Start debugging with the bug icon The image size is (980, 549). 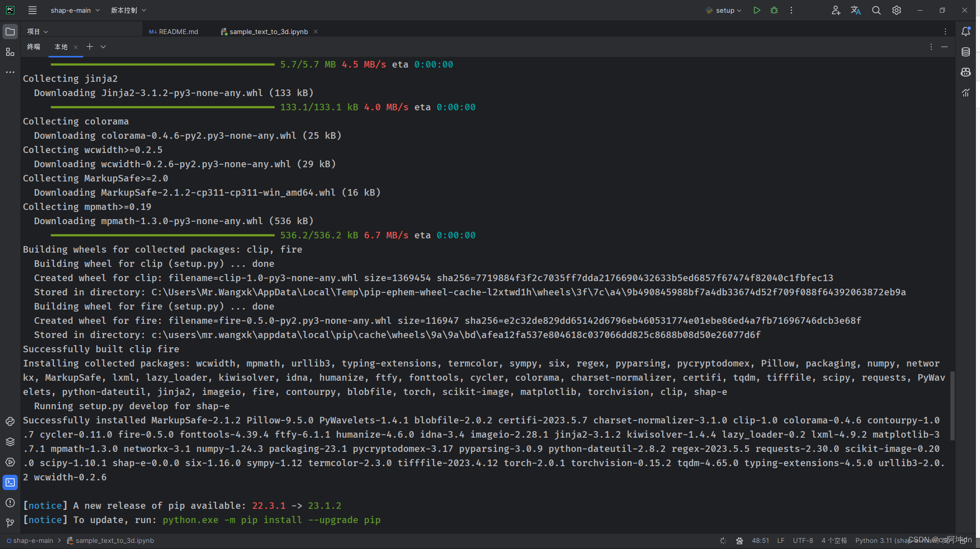pos(774,10)
